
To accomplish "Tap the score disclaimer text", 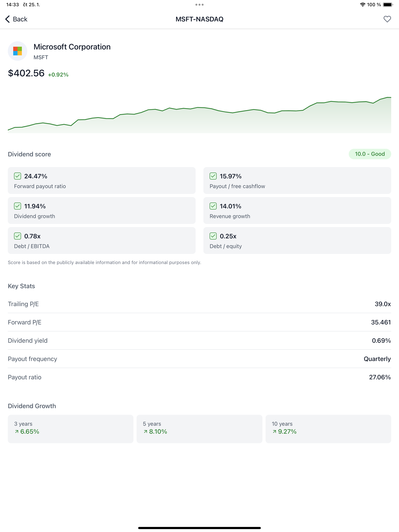I will tap(104, 262).
